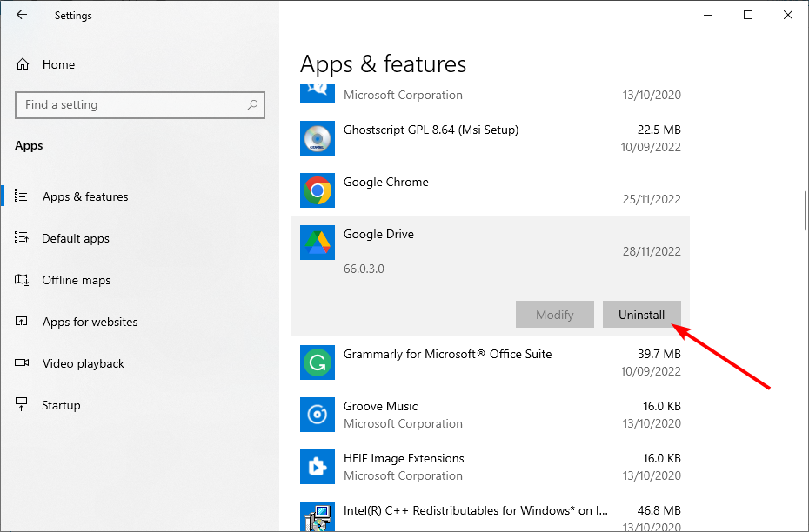Close the Settings window
Image resolution: width=809 pixels, height=532 pixels.
(x=788, y=15)
